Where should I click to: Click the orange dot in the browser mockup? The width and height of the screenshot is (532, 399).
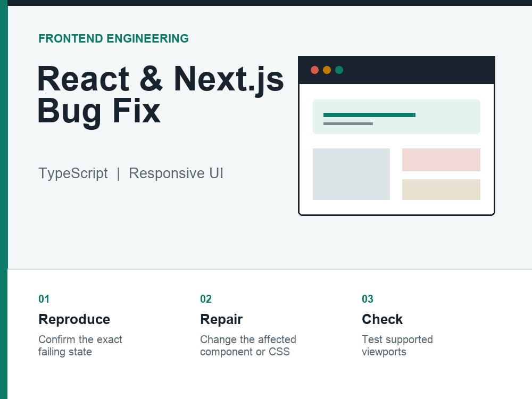click(x=327, y=70)
